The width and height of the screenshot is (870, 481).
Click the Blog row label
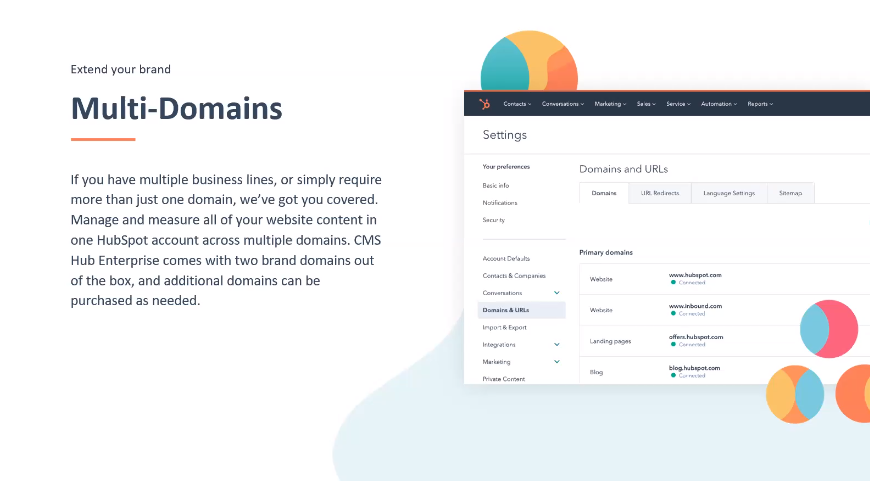596,372
